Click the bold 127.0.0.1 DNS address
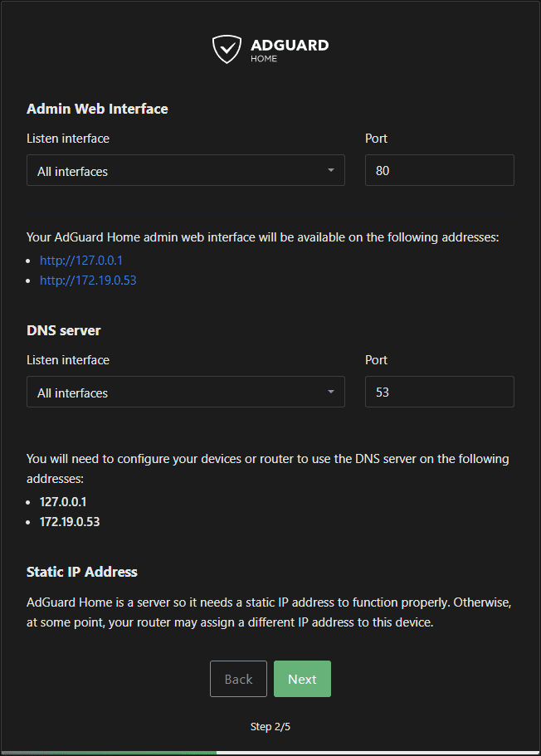The width and height of the screenshot is (541, 756). tap(63, 502)
